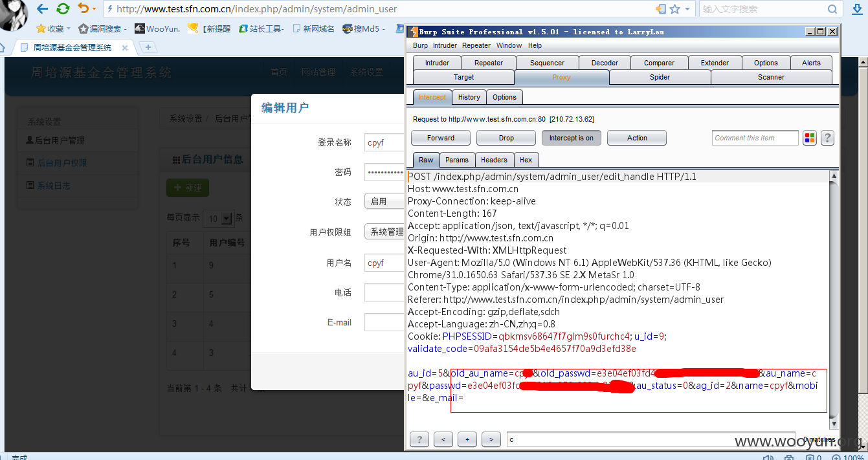Image resolution: width=868 pixels, height=460 pixels.
Task: Expand the address bar dropdown arrow
Action: coord(687,9)
